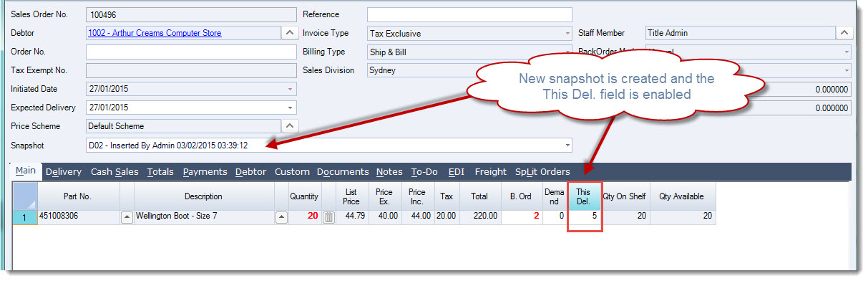Viewport: 868px width, 281px height.
Task: Open the Notes tab
Action: coord(389,172)
